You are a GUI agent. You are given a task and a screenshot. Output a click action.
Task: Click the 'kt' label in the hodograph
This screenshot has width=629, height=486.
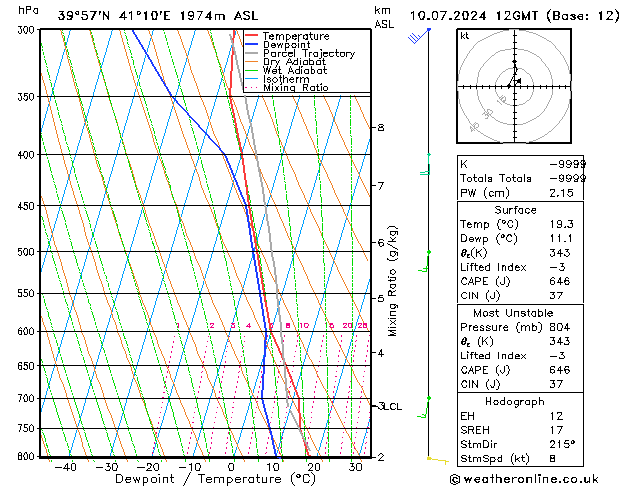465,36
